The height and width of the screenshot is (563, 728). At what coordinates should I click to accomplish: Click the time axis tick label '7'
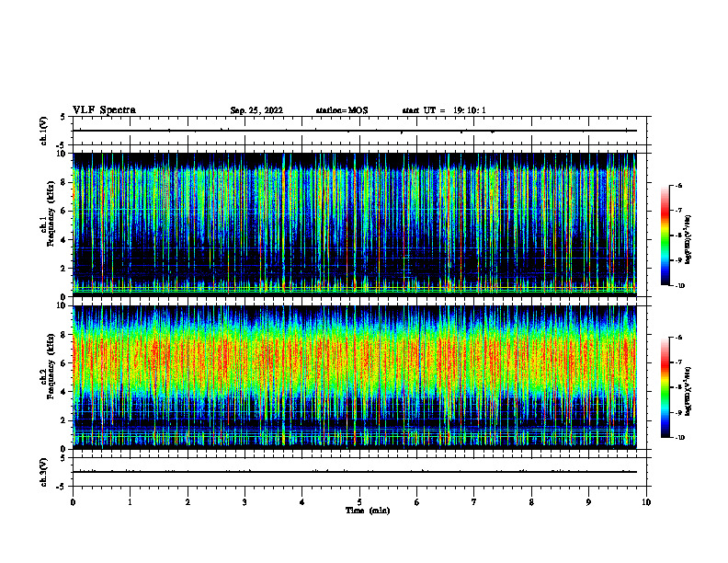pos(474,502)
